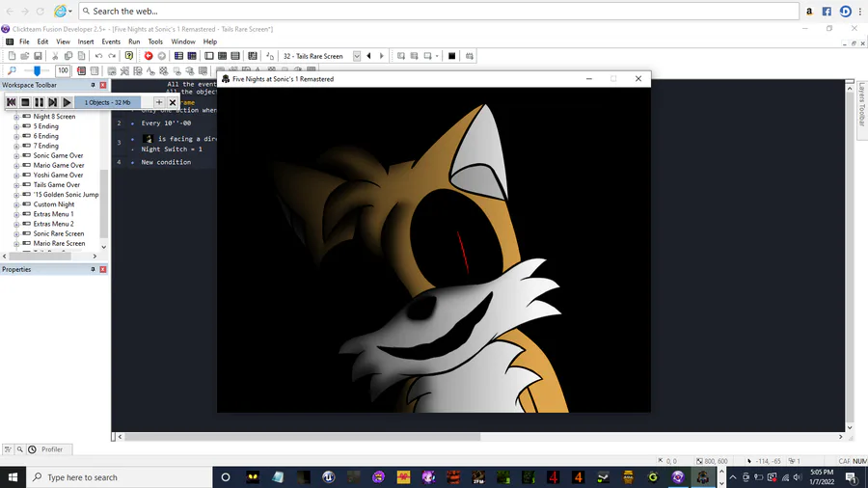Screen dimensions: 868x488
Task: Click the Redo arrow icon
Action: 112,56
